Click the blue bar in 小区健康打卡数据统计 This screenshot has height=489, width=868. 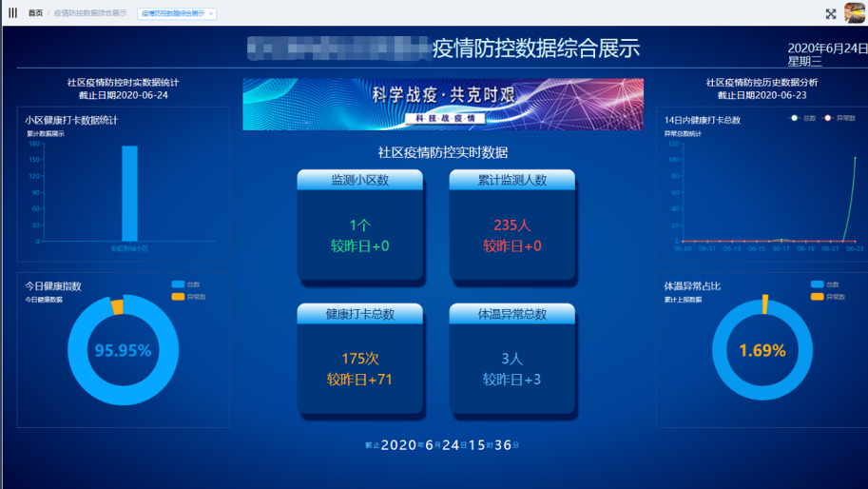click(x=129, y=194)
